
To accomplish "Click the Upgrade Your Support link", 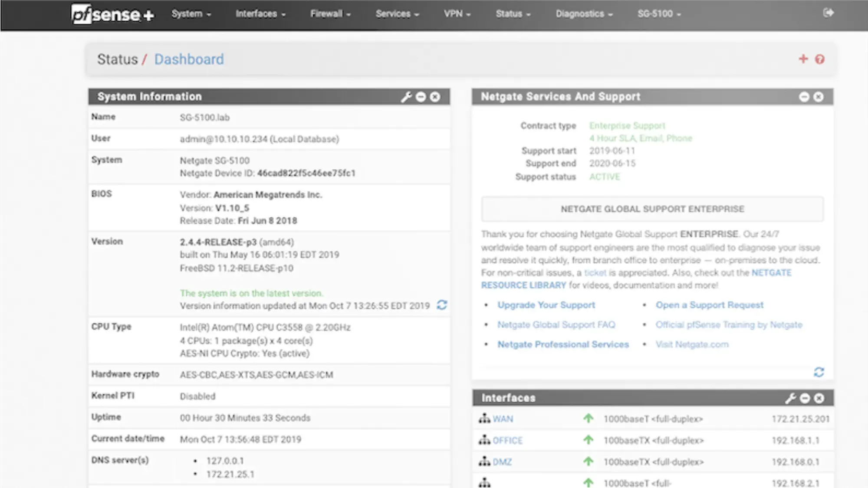I will point(546,305).
